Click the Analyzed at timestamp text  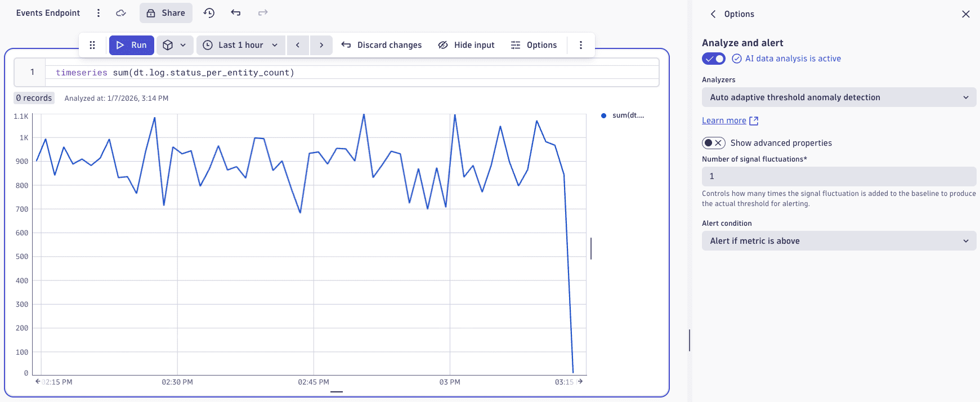[x=117, y=99]
